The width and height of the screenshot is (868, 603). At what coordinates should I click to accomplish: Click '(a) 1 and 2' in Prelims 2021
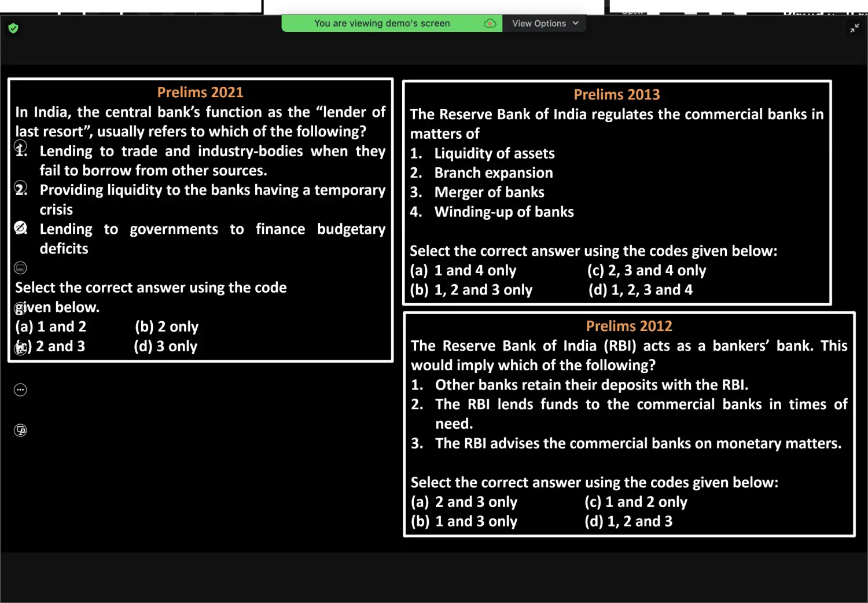51,327
